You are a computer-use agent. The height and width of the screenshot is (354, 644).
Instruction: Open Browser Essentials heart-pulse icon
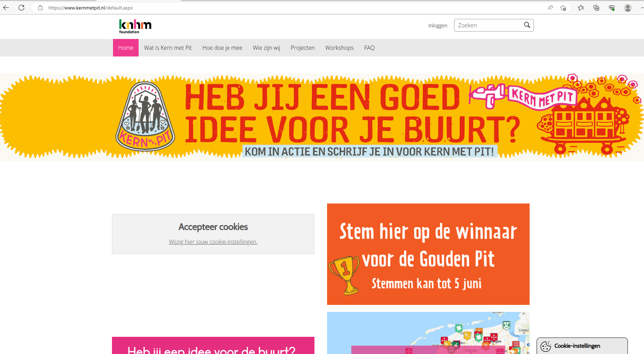click(612, 8)
